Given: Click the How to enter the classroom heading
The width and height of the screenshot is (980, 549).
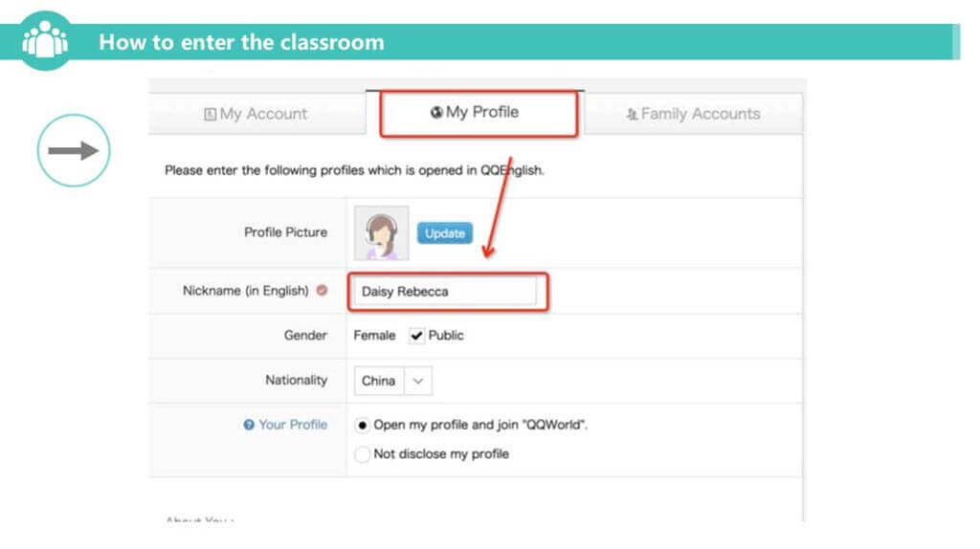Looking at the screenshot, I should click(241, 42).
